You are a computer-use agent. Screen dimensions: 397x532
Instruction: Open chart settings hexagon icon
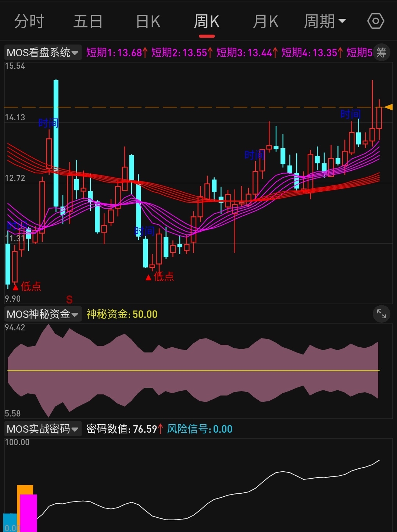[x=376, y=21]
